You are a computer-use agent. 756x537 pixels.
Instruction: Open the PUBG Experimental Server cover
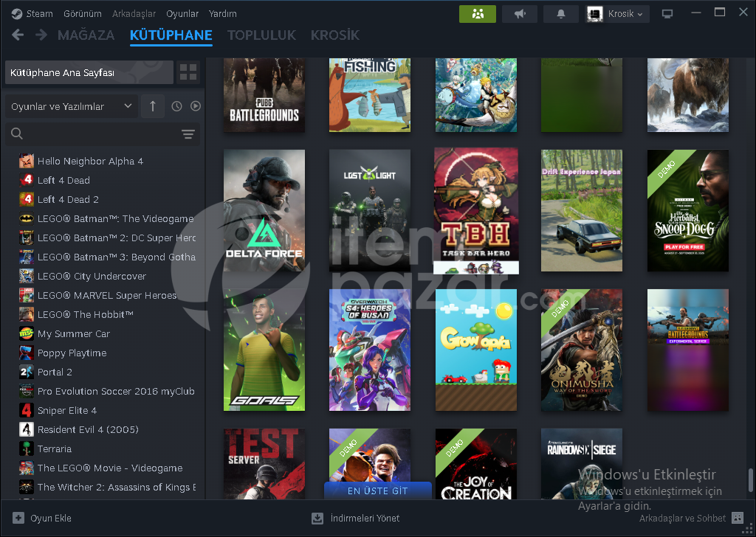[x=687, y=350]
